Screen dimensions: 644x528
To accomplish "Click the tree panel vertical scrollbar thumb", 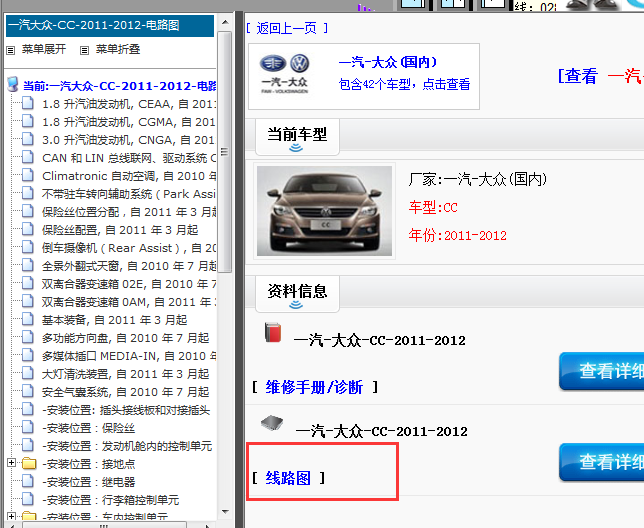I will [x=224, y=152].
